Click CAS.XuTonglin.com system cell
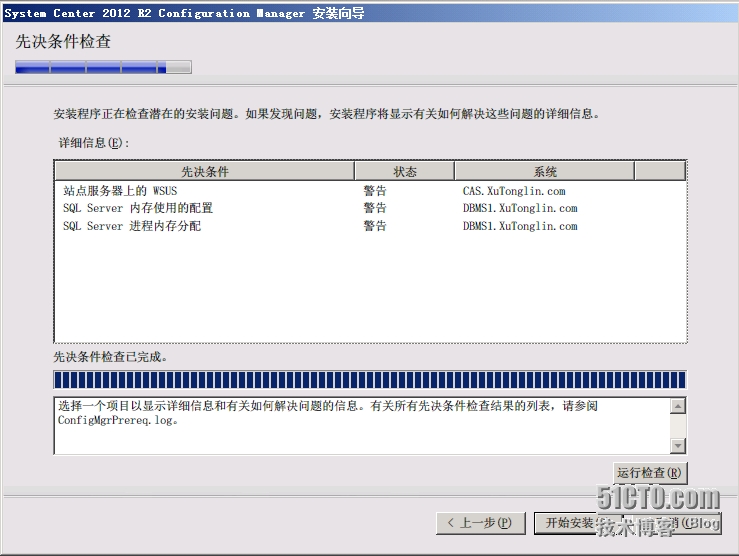739x556 pixels. coord(514,191)
